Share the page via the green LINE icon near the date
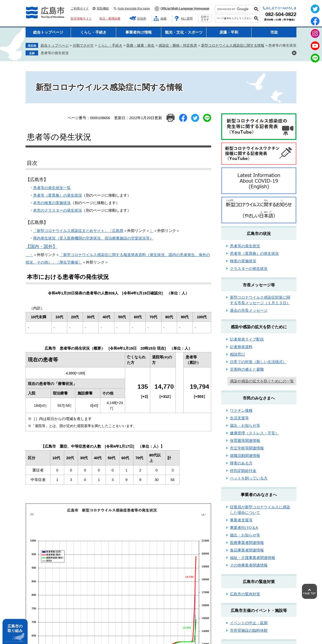The image size is (322, 644). (x=207, y=118)
